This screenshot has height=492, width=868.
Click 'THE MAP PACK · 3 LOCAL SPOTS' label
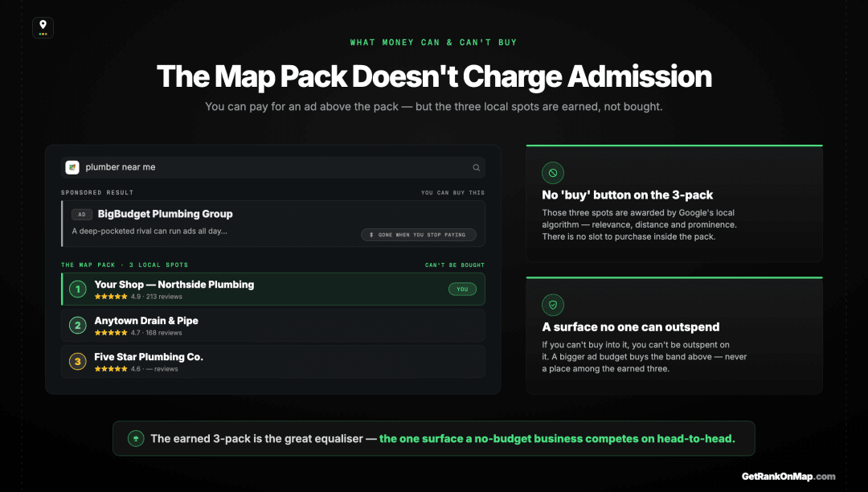[125, 265]
